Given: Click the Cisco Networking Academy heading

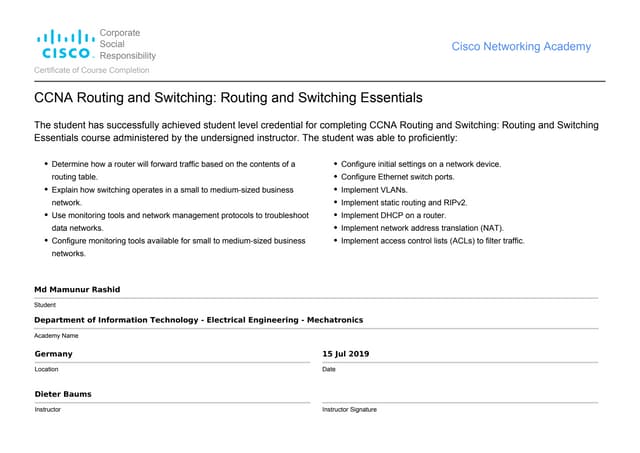Looking at the screenshot, I should tap(521, 47).
